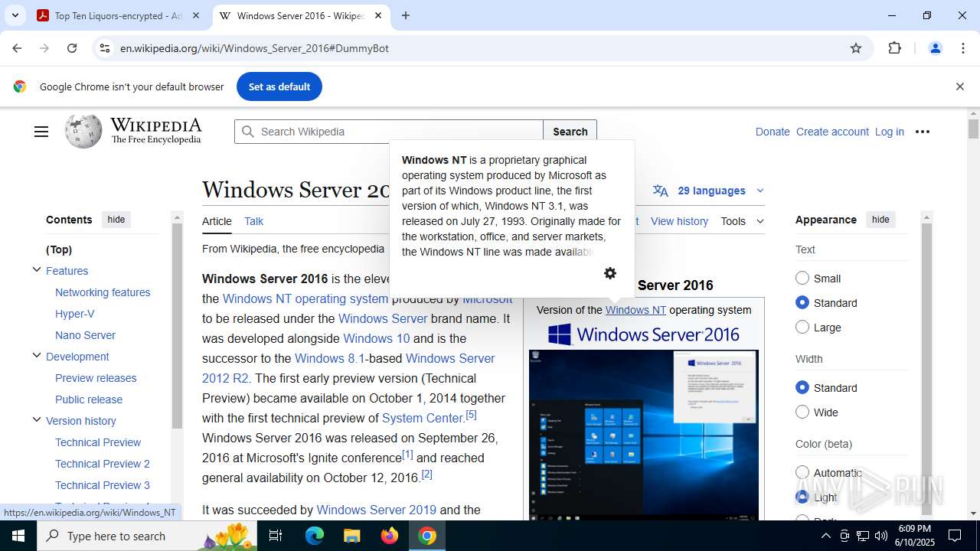Show hidden system tray icons
This screenshot has height=551, width=980.
coord(825,536)
